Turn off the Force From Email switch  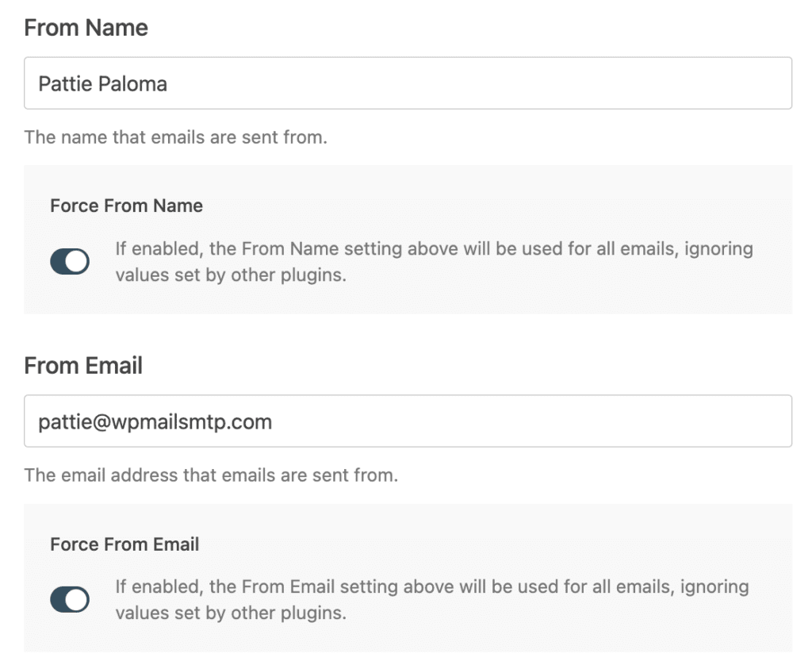tap(70, 599)
